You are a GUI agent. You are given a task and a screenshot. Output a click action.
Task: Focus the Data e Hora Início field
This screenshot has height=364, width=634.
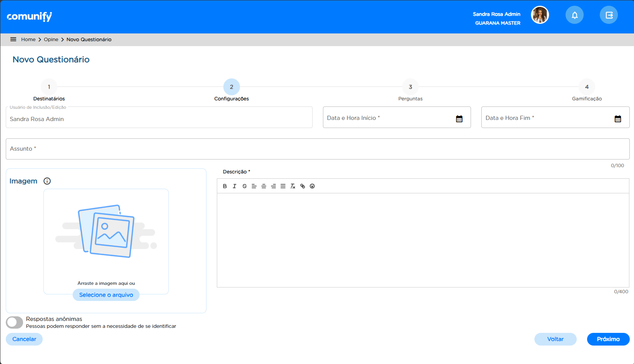[x=397, y=117]
